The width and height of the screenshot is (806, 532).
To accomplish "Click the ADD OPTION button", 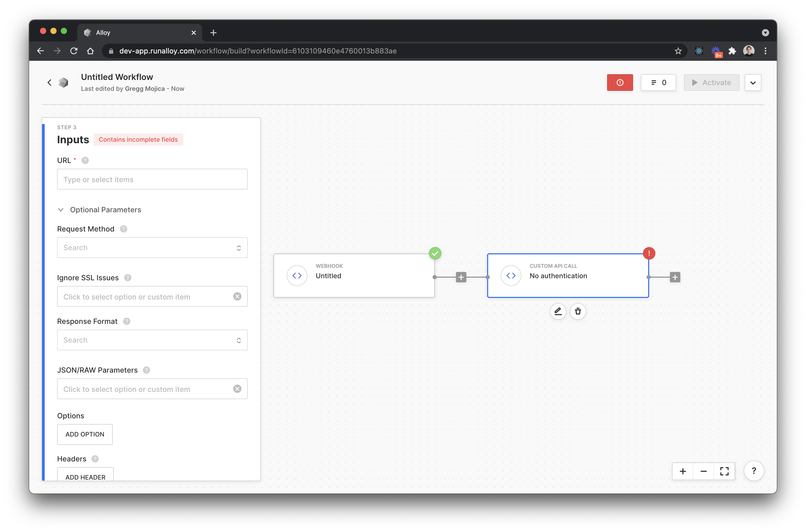I will tap(85, 434).
